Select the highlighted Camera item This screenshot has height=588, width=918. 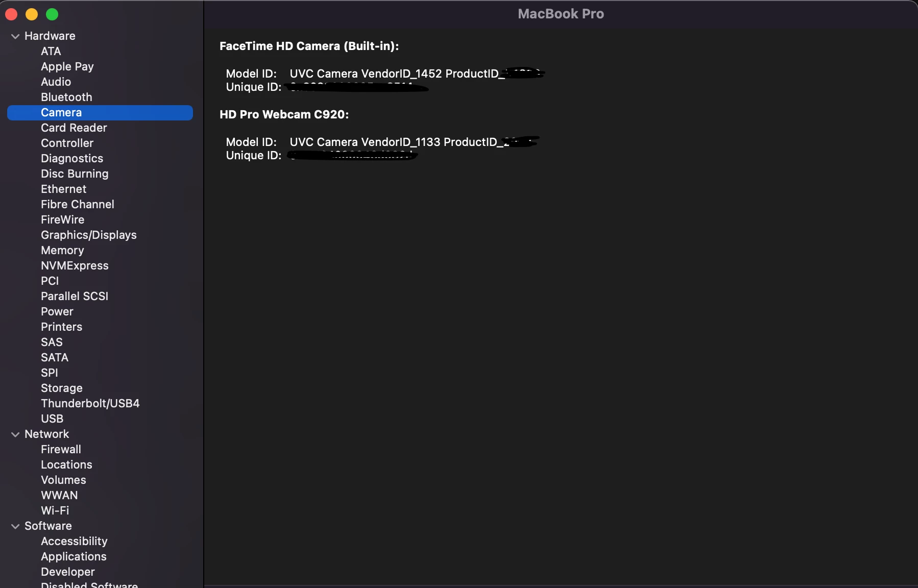[100, 113]
